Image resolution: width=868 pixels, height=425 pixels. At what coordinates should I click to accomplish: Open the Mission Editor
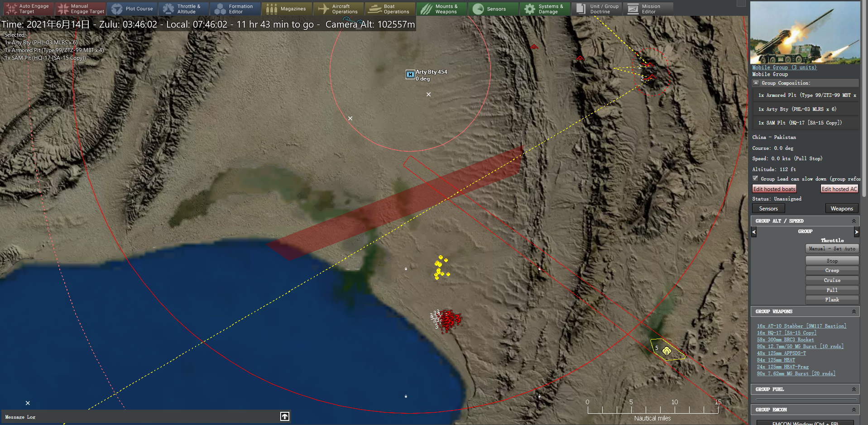[648, 9]
